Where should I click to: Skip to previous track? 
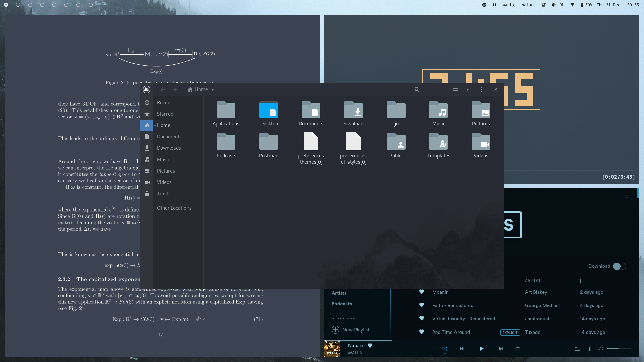[x=462, y=349]
